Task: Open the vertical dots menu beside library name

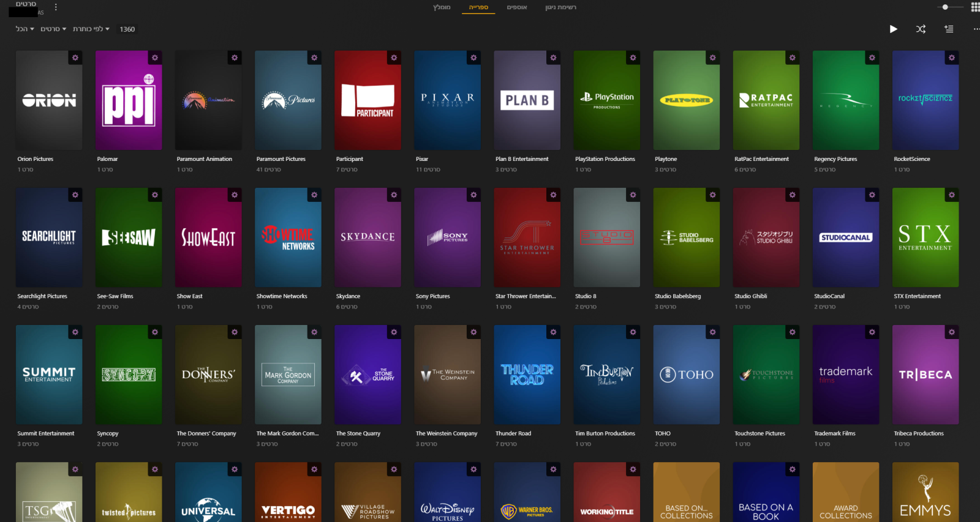Action: click(56, 7)
